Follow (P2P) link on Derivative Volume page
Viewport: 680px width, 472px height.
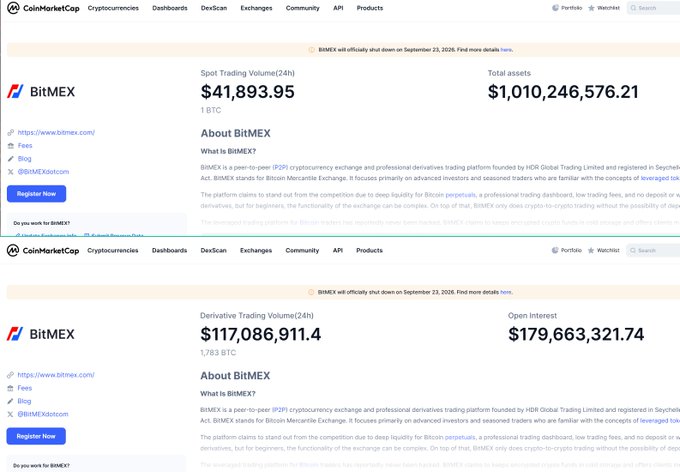[280, 410]
